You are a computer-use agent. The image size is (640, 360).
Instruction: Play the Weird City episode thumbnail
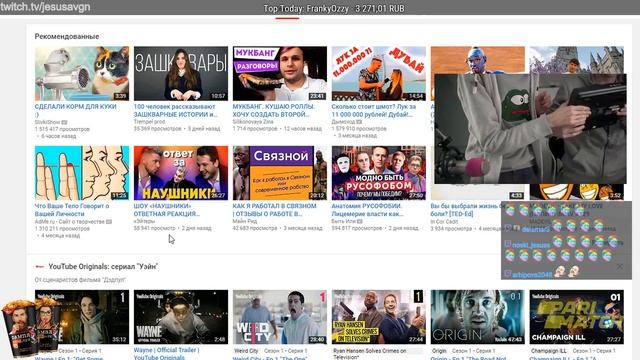pyautogui.click(x=280, y=317)
